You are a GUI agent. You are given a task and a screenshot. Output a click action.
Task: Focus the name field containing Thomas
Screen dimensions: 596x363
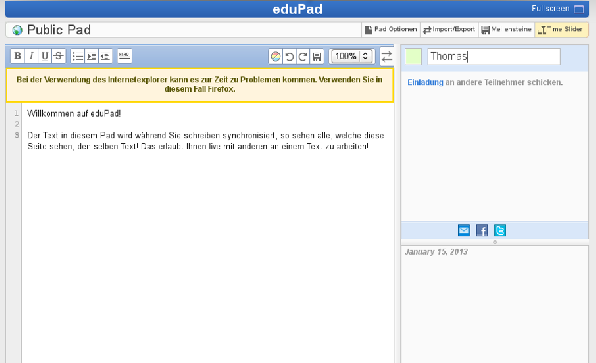point(494,56)
